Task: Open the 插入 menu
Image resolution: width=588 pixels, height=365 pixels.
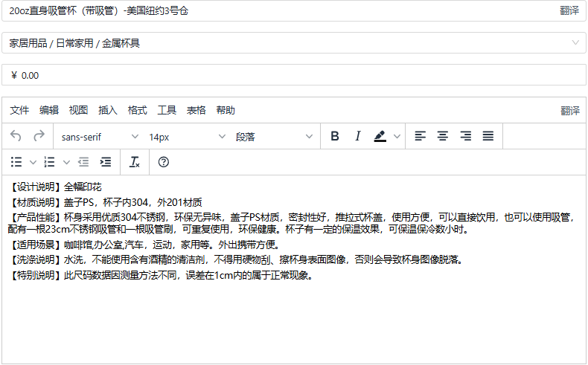Action: click(108, 110)
